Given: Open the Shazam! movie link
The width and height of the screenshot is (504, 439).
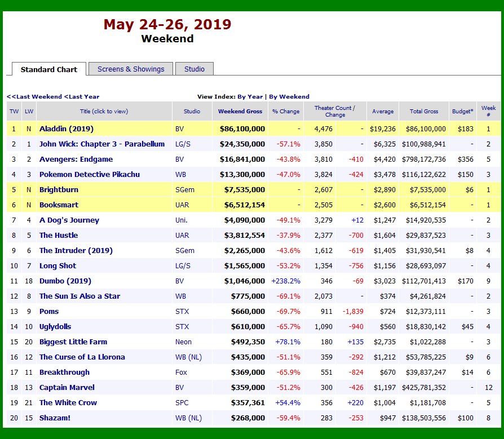Looking at the screenshot, I should (54, 418).
